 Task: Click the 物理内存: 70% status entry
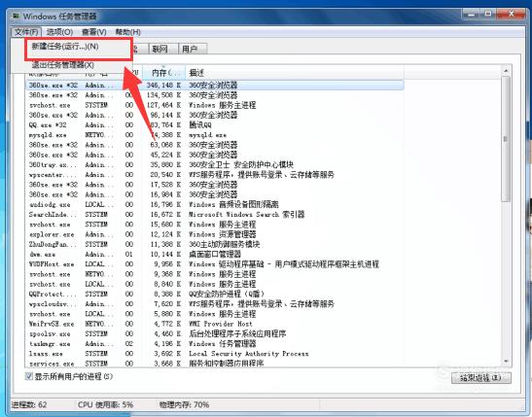pos(184,404)
